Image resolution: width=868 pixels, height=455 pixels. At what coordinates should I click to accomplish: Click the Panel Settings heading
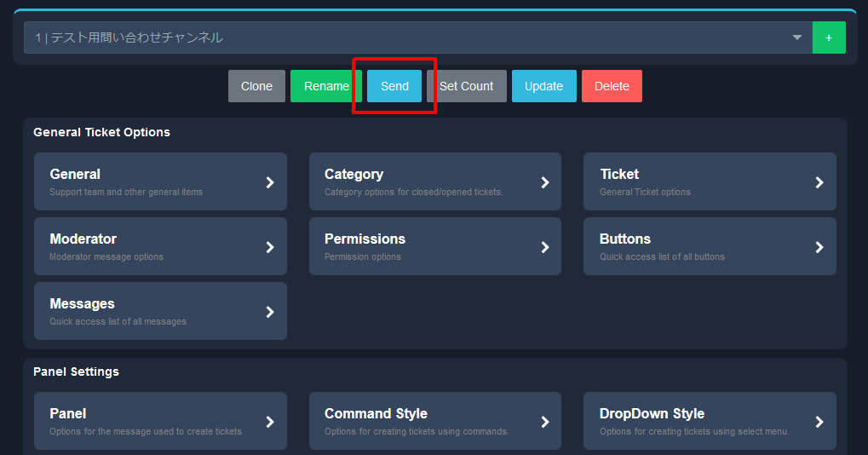click(x=76, y=372)
